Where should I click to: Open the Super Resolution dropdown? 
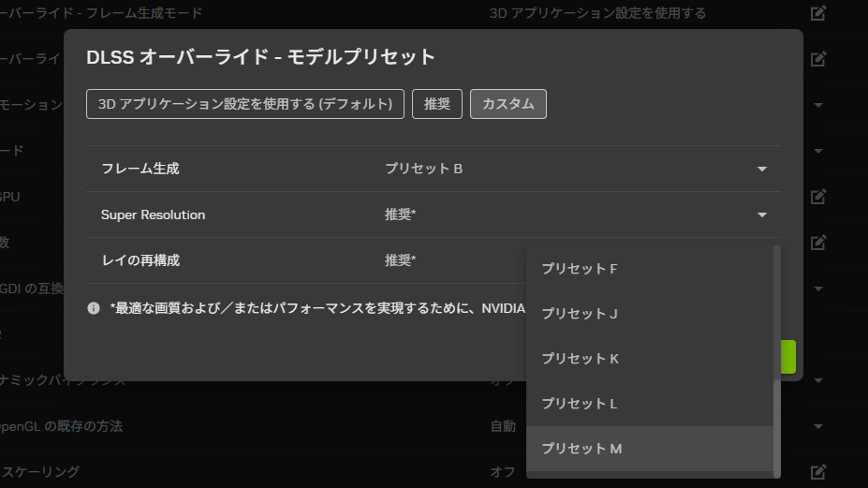pos(762,214)
